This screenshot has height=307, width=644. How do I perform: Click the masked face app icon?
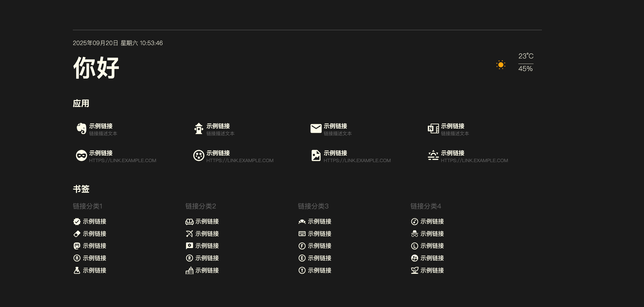(x=81, y=156)
